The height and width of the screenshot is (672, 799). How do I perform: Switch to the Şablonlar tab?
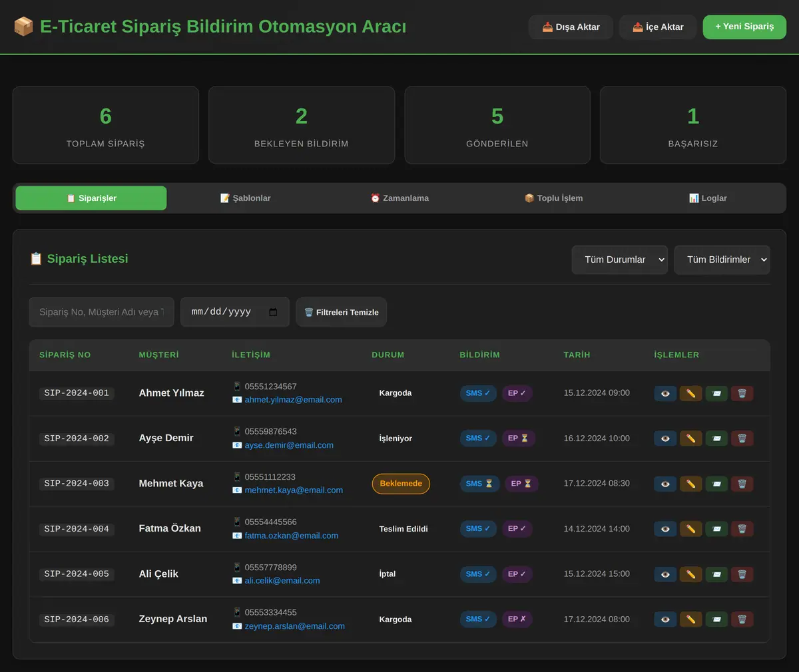click(x=246, y=198)
